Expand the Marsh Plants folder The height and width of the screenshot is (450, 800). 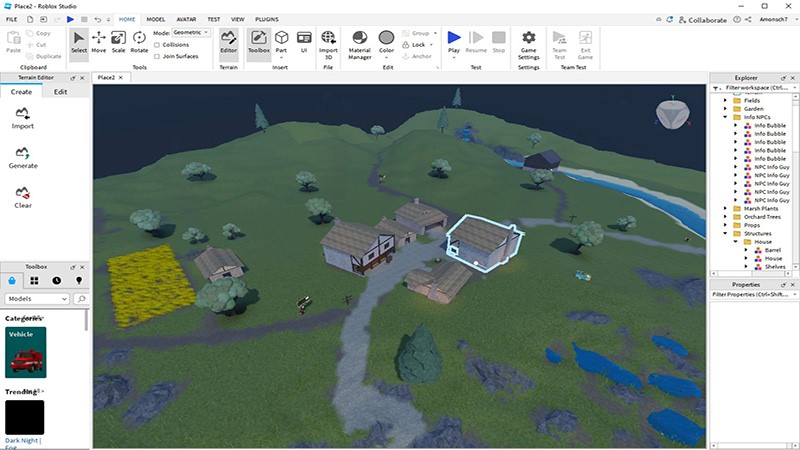click(725, 208)
